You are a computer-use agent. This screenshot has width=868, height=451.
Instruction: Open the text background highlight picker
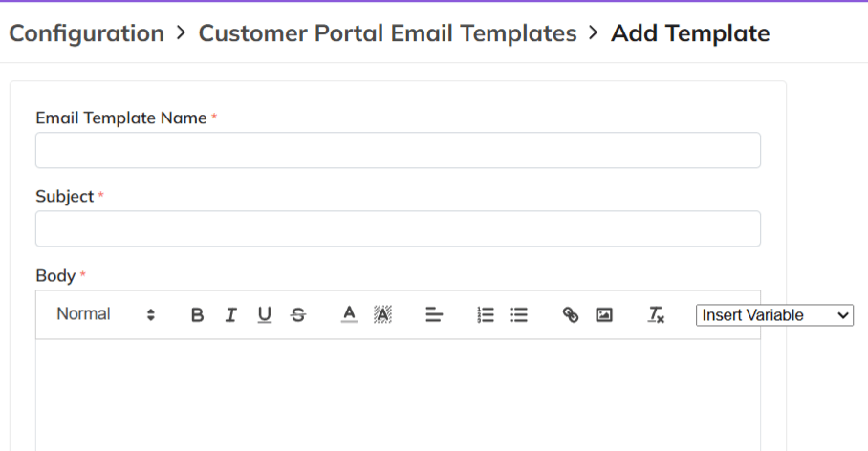click(x=382, y=314)
